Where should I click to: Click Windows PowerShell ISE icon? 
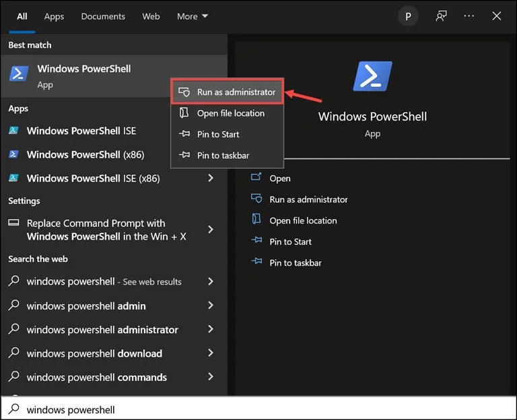(13, 130)
